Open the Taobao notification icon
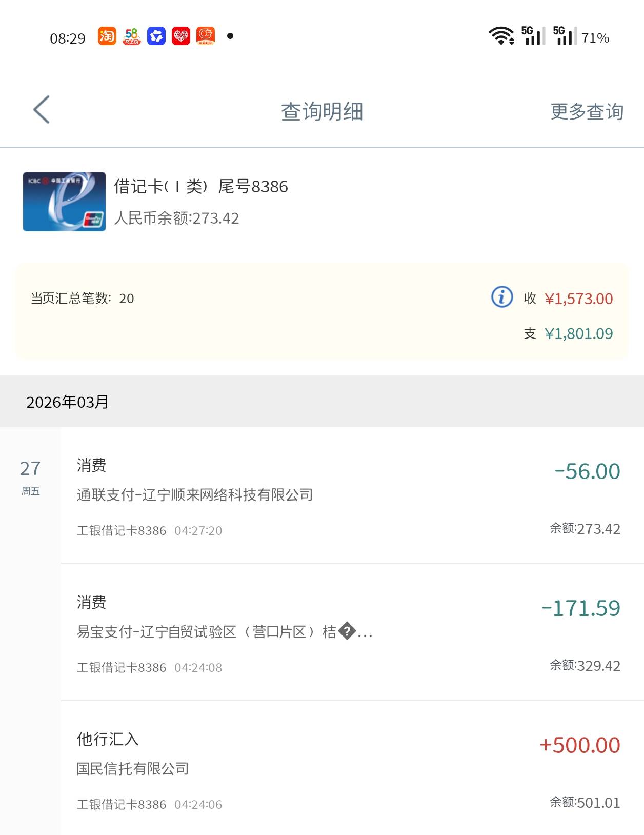Viewport: 644px width, 835px height. 107,36
